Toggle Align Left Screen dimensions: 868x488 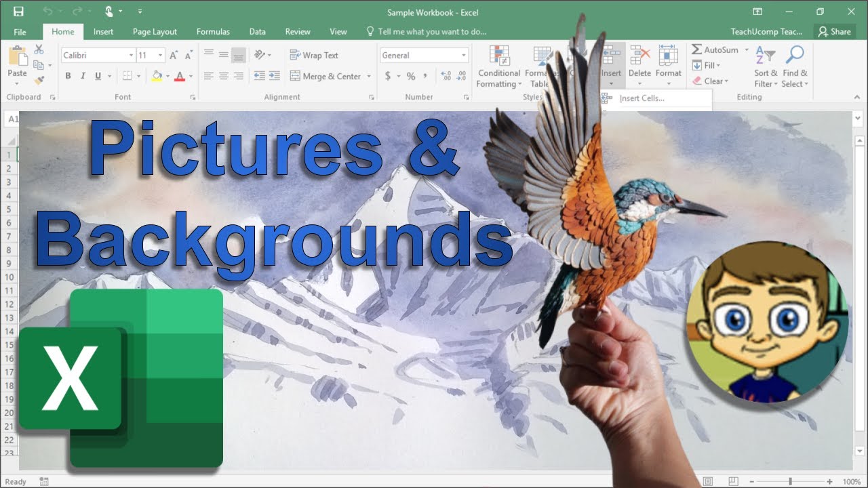coord(208,76)
